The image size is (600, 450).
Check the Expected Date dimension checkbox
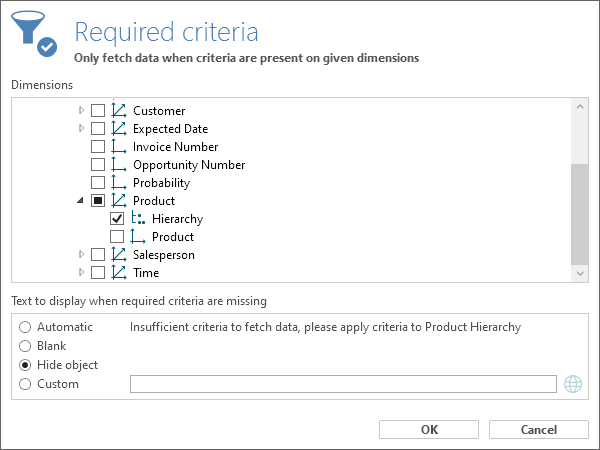[x=98, y=129]
